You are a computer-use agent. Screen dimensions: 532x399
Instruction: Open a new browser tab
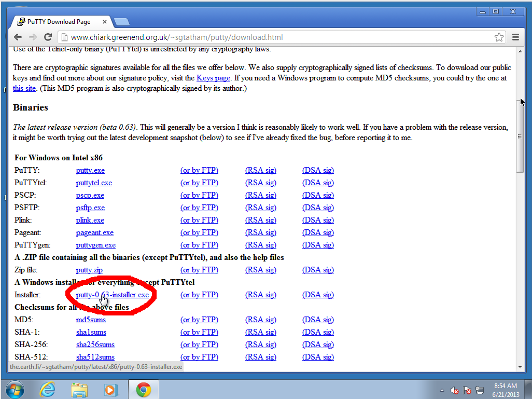[x=122, y=22]
